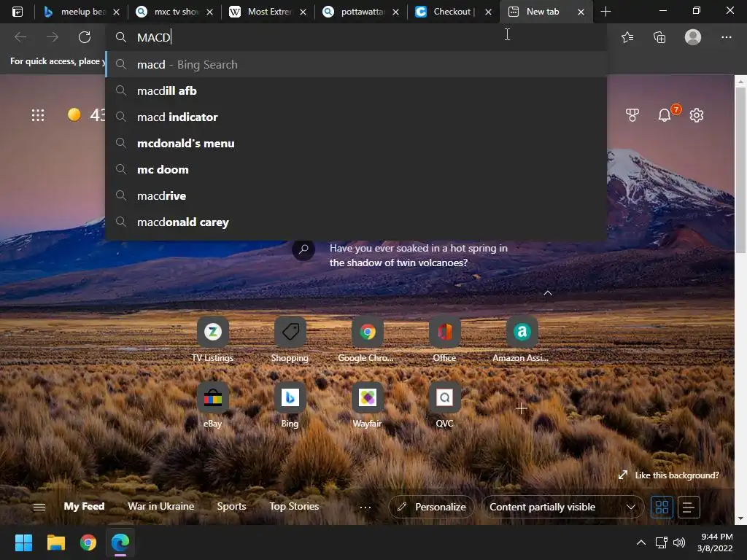Open eBay quick link tile
This screenshot has width=747, height=560.
[x=212, y=405]
